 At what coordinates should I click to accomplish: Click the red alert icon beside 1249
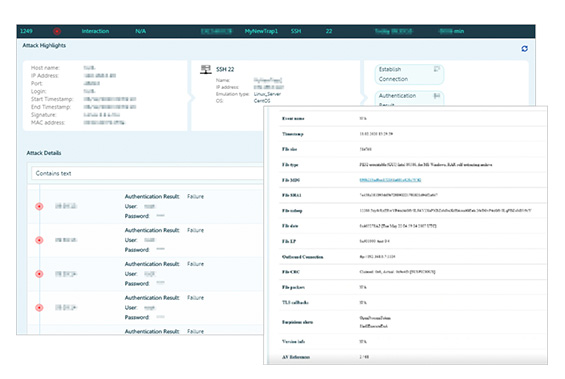[57, 31]
